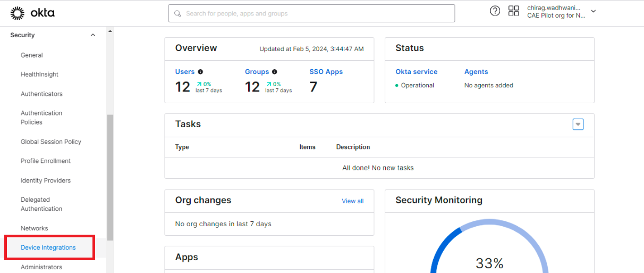Click the Okta service link
This screenshot has width=644, height=273.
click(x=417, y=72)
